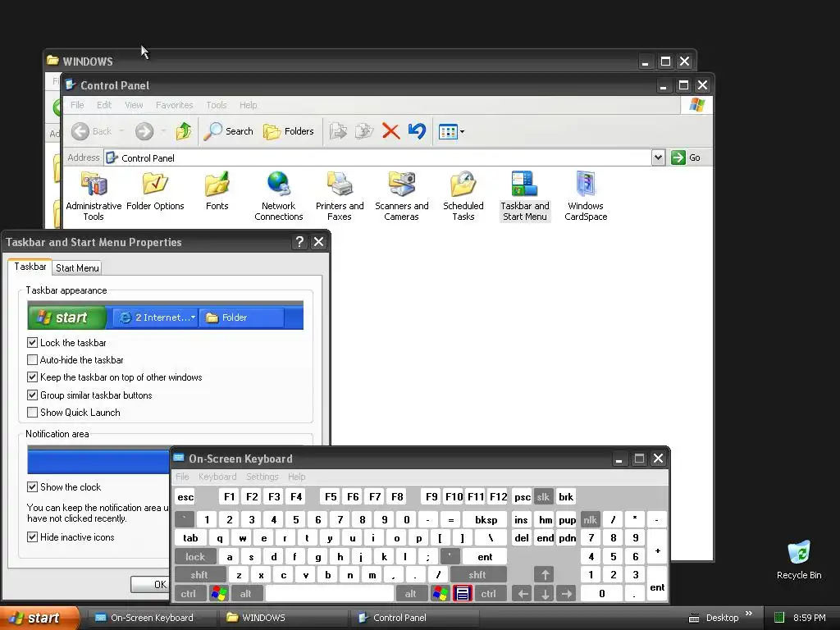Image resolution: width=840 pixels, height=630 pixels.
Task: Click the right Windows key on keyboard
Action: pyautogui.click(x=441, y=594)
